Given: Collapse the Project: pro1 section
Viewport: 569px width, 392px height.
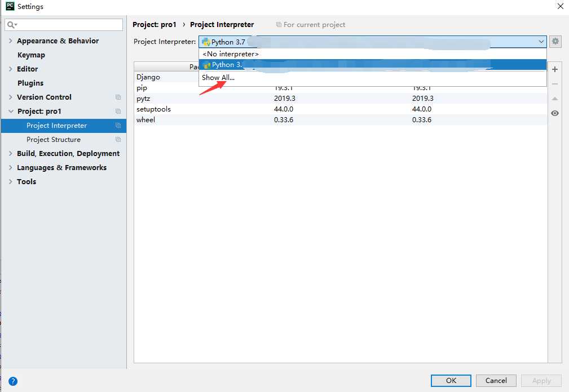Looking at the screenshot, I should pyautogui.click(x=11, y=111).
